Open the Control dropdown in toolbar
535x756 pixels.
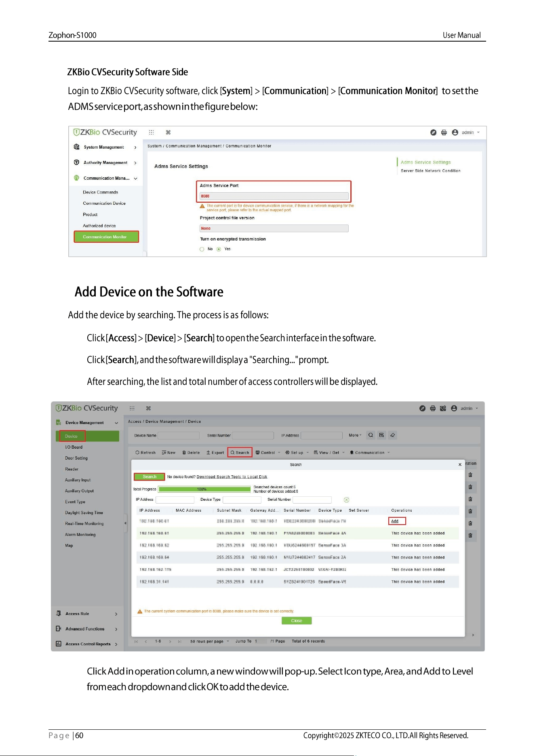click(268, 453)
